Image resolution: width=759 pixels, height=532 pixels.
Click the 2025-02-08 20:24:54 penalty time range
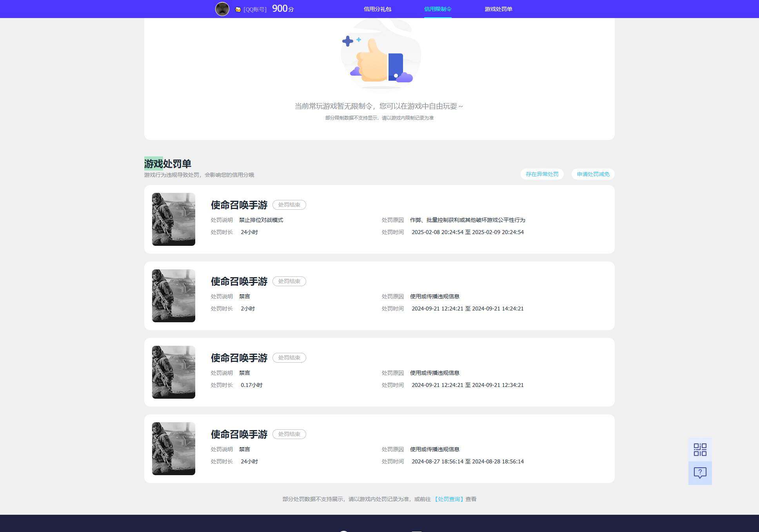point(468,232)
